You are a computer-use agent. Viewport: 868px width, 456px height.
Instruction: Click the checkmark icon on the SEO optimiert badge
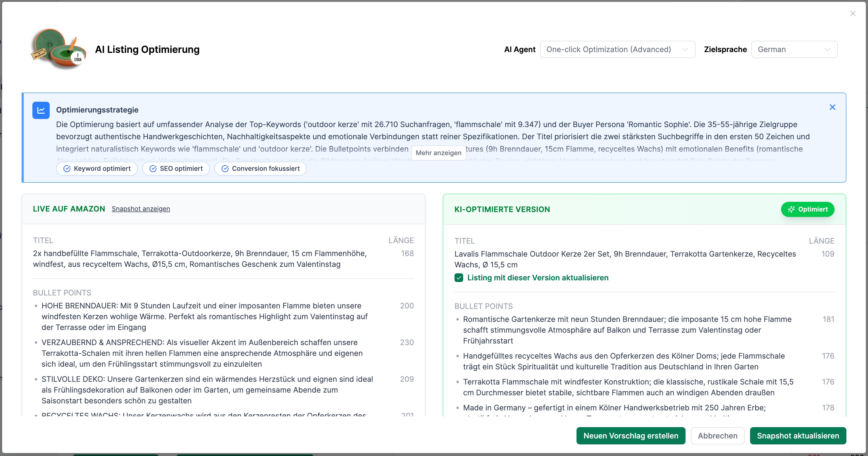pyautogui.click(x=153, y=168)
